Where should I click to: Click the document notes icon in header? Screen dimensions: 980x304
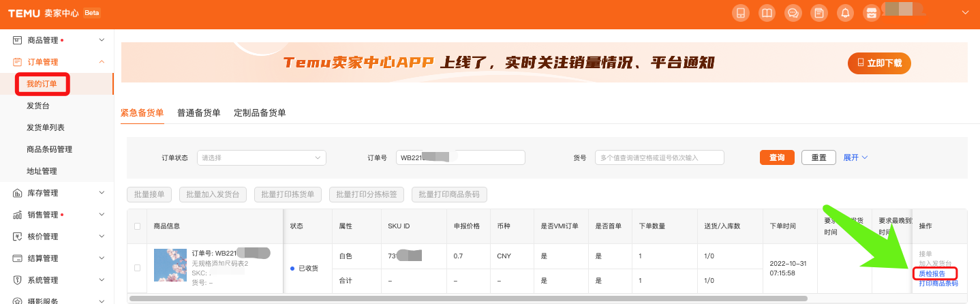[819, 13]
